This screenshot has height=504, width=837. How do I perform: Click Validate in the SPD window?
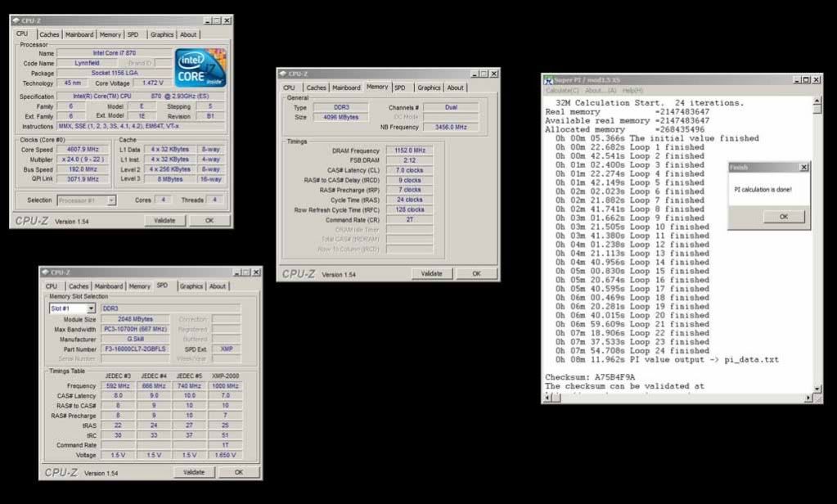(194, 473)
